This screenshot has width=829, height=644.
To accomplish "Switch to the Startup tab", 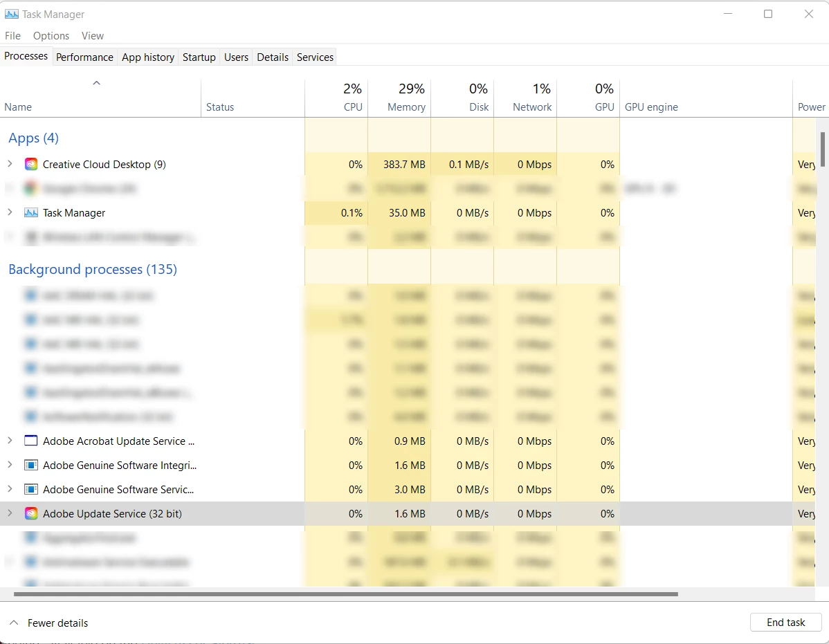I will click(x=199, y=57).
